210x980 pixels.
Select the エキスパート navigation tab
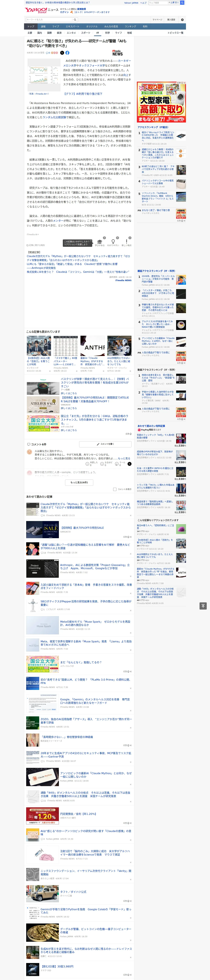click(x=72, y=27)
